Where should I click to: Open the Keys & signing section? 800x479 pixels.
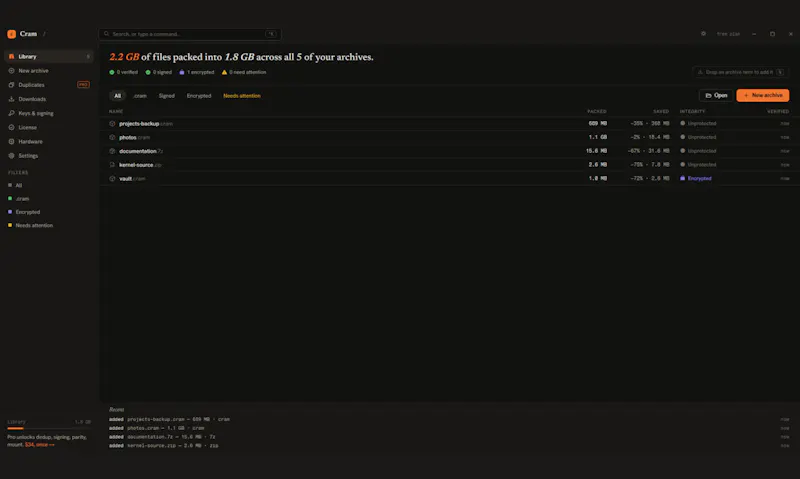(x=48, y=113)
